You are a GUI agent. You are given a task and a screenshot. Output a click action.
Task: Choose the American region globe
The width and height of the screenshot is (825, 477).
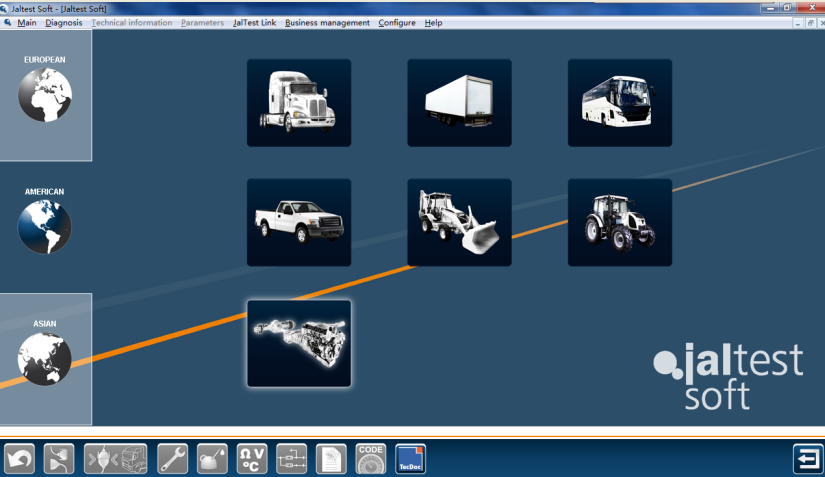45,227
